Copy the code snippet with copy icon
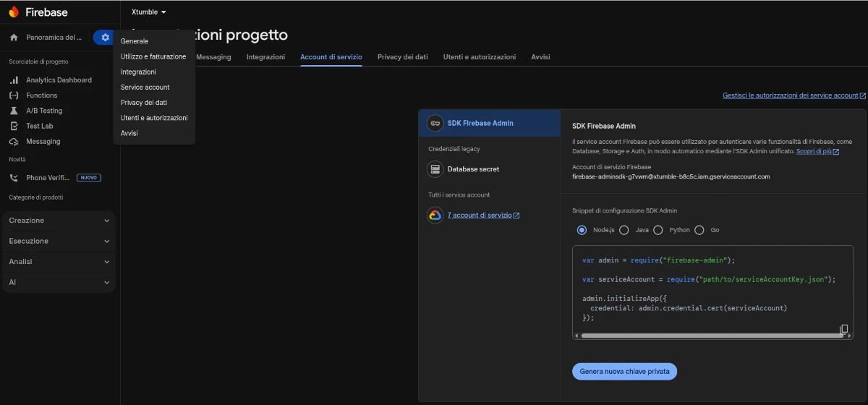The image size is (868, 405). (843, 329)
